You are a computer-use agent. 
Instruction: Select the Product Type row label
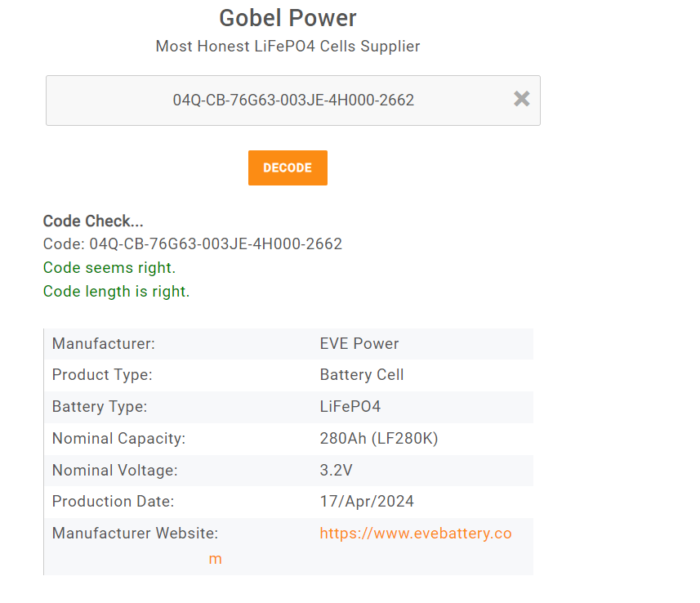tap(102, 375)
